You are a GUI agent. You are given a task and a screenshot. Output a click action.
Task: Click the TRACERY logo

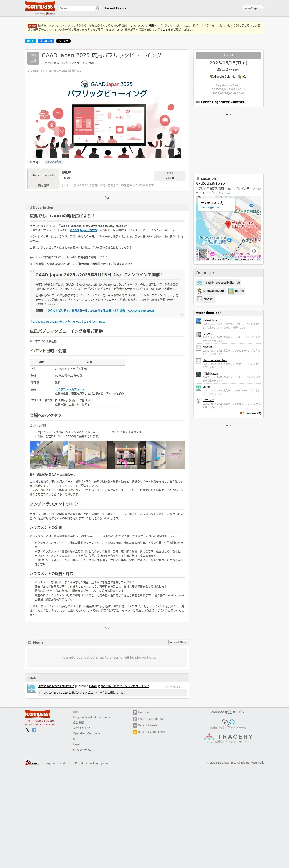coord(228,737)
